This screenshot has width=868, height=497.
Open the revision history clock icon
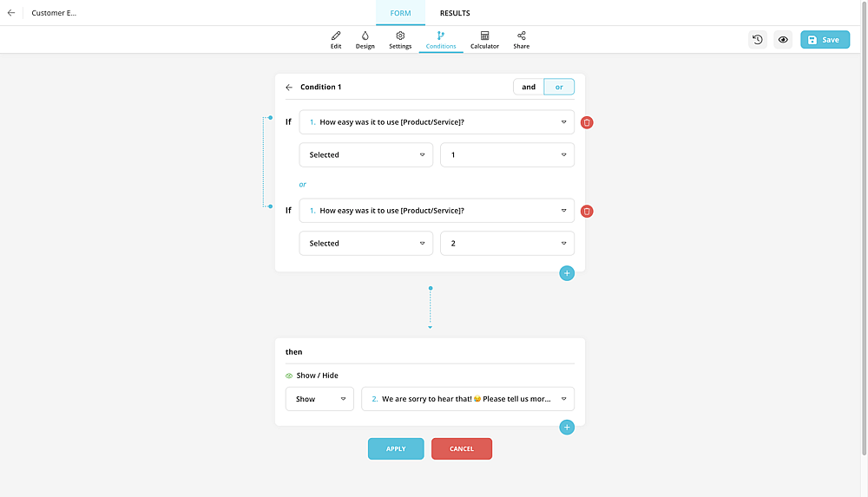click(x=757, y=40)
